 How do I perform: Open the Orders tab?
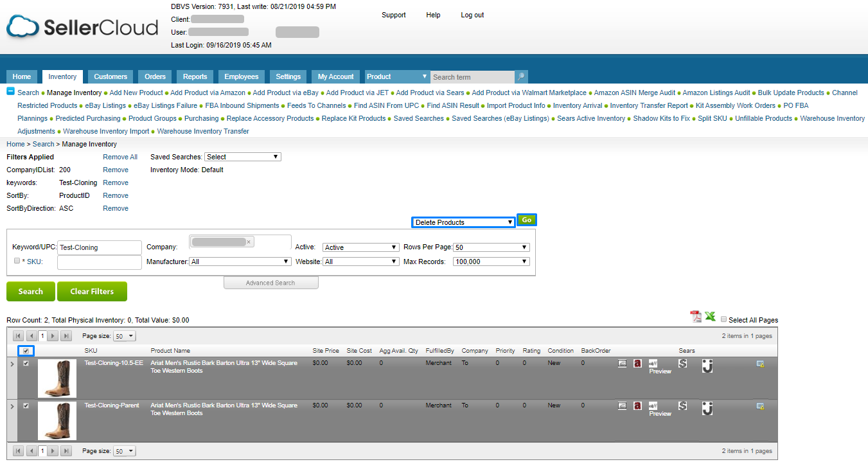tap(155, 76)
